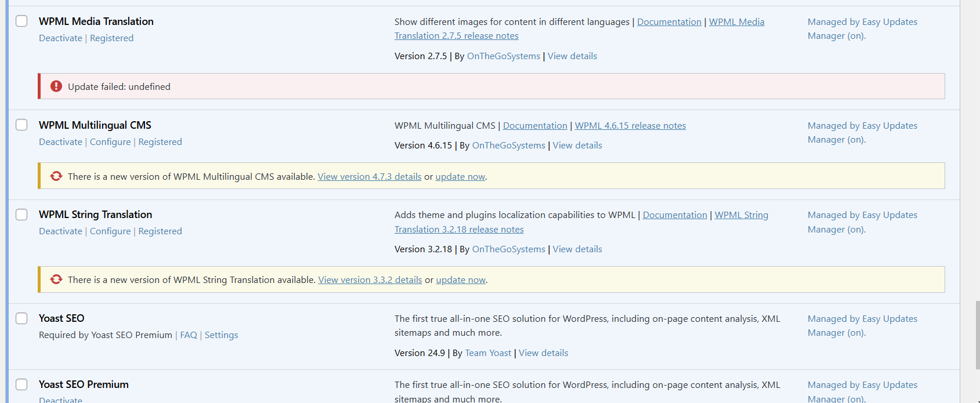Click 'Required by Yoast SEO Premium' text
This screenshot has width=980, height=403.
pyautogui.click(x=106, y=335)
